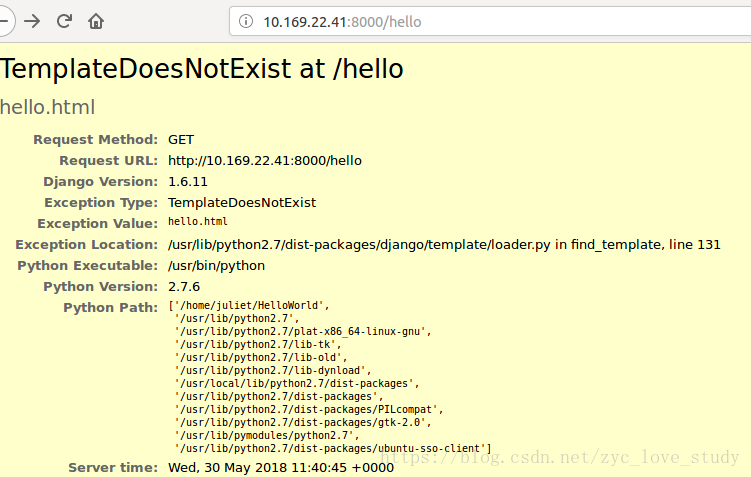Click the Request Method value GET
This screenshot has height=477, width=751.
click(x=181, y=140)
